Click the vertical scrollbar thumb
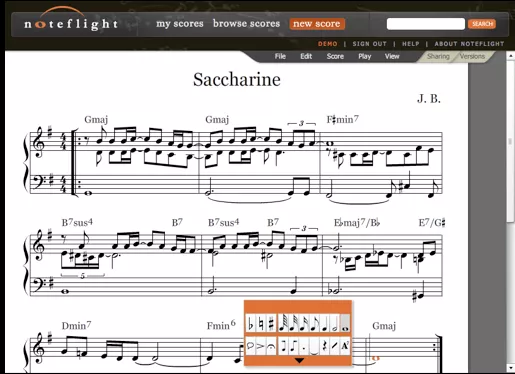Image resolution: width=515 pixels, height=374 pixels. point(511,142)
